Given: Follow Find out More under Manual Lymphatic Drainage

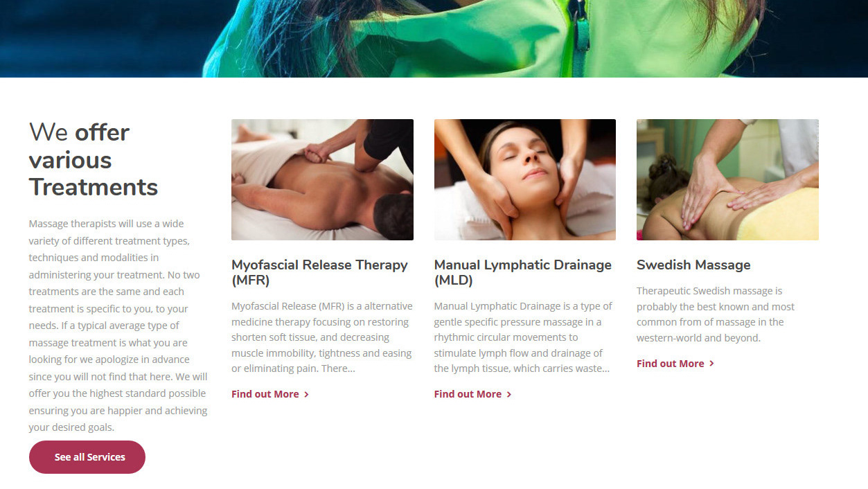Looking at the screenshot, I should (x=468, y=394).
